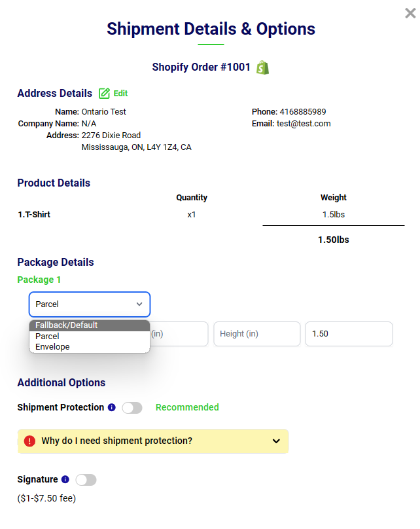Choose the Parcel option in list
This screenshot has width=420, height=529.
pyautogui.click(x=90, y=336)
